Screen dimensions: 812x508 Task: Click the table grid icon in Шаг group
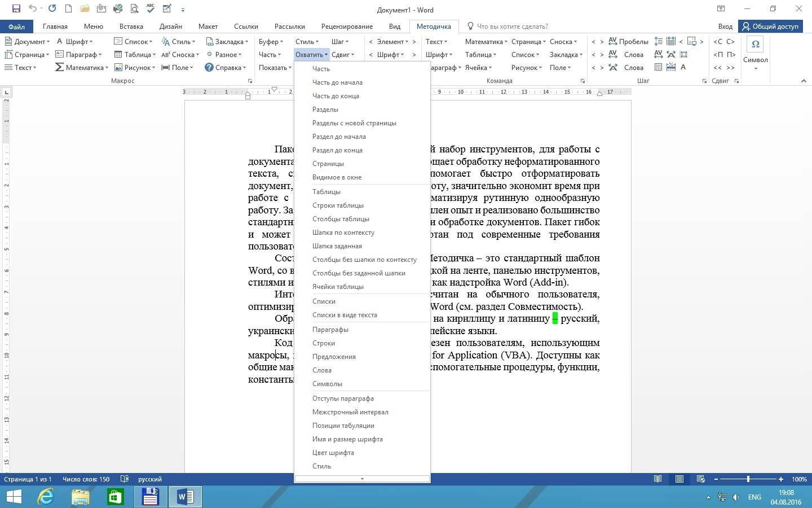click(658, 67)
